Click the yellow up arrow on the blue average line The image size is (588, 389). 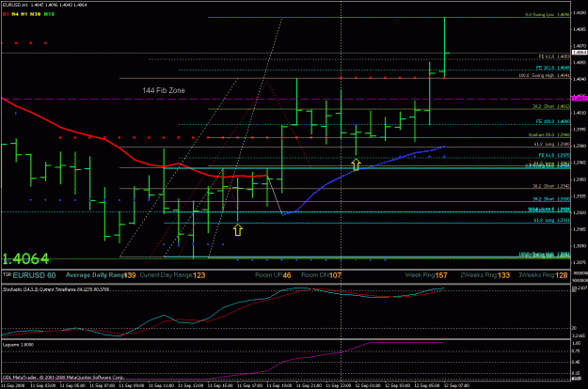(356, 164)
